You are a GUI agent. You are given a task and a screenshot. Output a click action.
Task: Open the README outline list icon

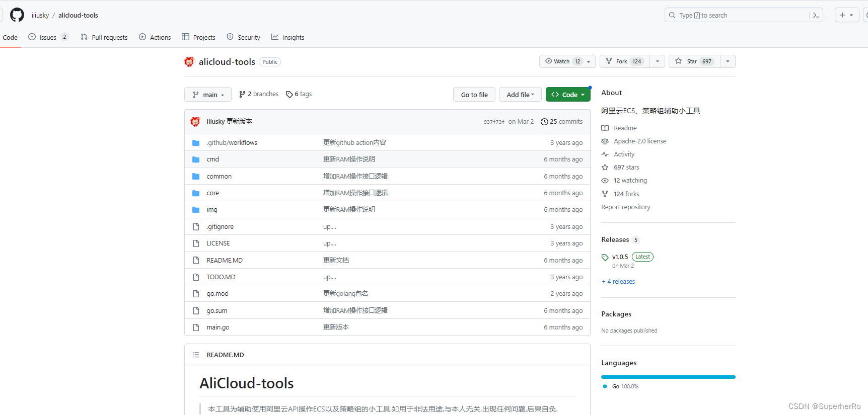[196, 355]
